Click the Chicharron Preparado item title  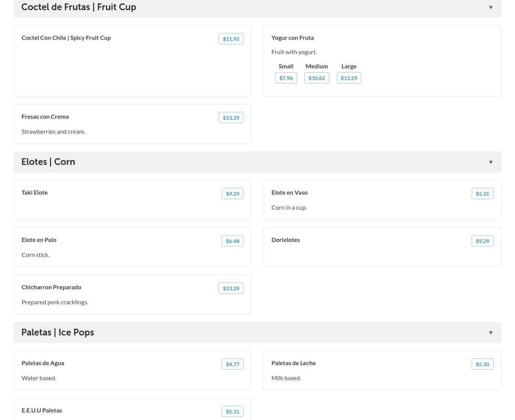[51, 287]
